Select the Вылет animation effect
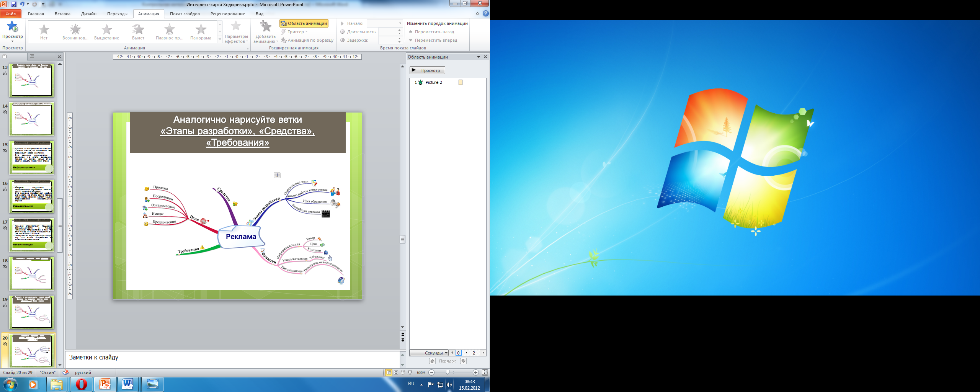This screenshot has height=392, width=980. click(x=138, y=31)
